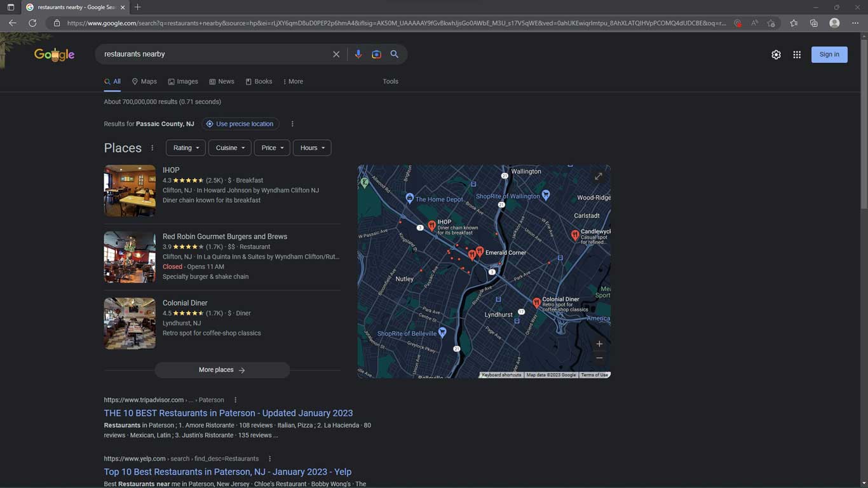The height and width of the screenshot is (488, 868).
Task: Open Yelp result three-dot menu
Action: (269, 459)
